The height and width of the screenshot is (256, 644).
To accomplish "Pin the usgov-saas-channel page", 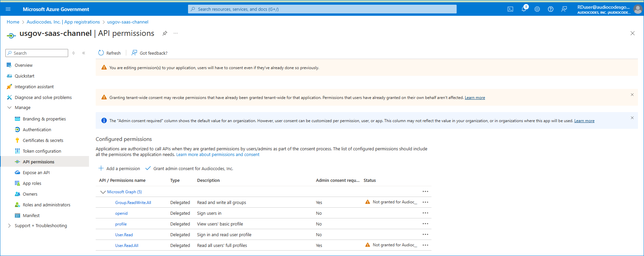I will pos(165,33).
